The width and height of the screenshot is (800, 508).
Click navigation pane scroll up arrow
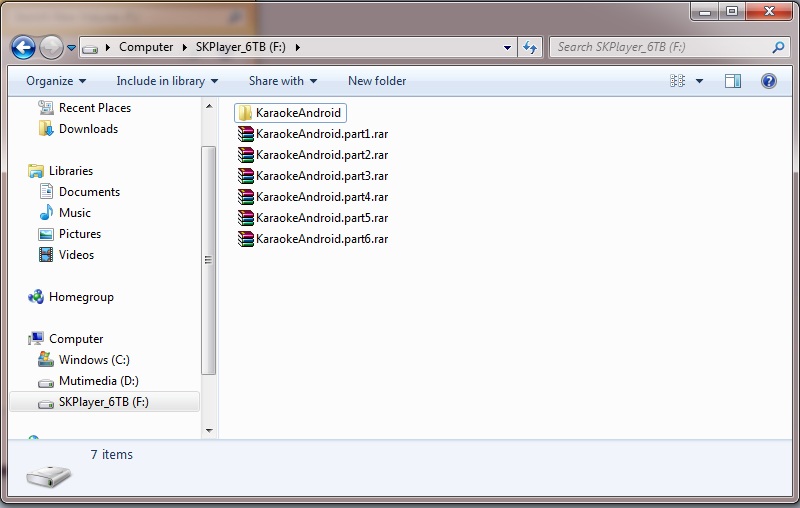pos(209,106)
